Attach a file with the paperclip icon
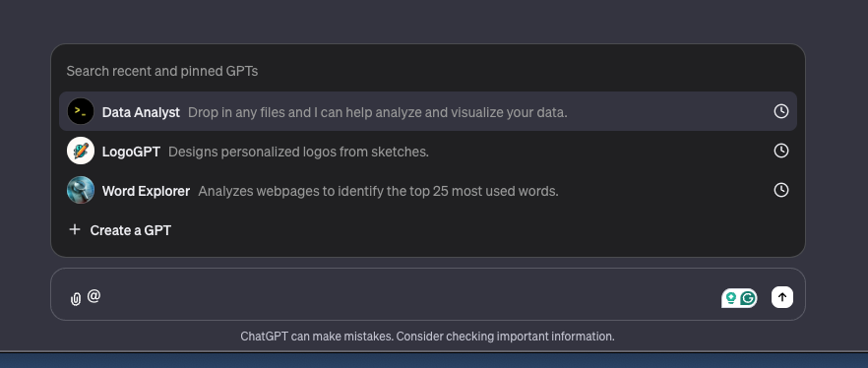Viewport: 868px width, 368px height. (x=76, y=299)
